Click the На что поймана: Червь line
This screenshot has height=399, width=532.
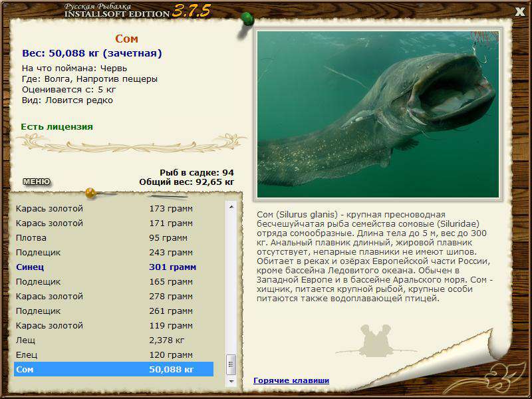74,68
